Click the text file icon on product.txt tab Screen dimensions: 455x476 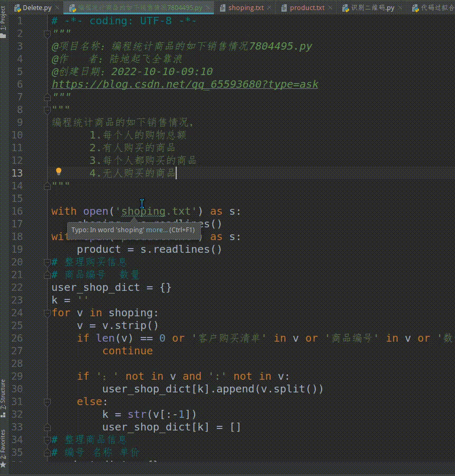tap(284, 8)
